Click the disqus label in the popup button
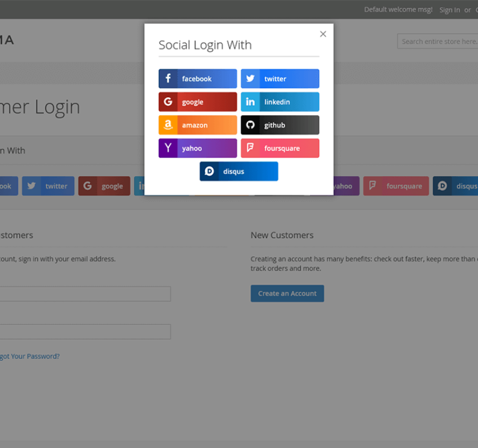This screenshot has height=448, width=478. [234, 172]
